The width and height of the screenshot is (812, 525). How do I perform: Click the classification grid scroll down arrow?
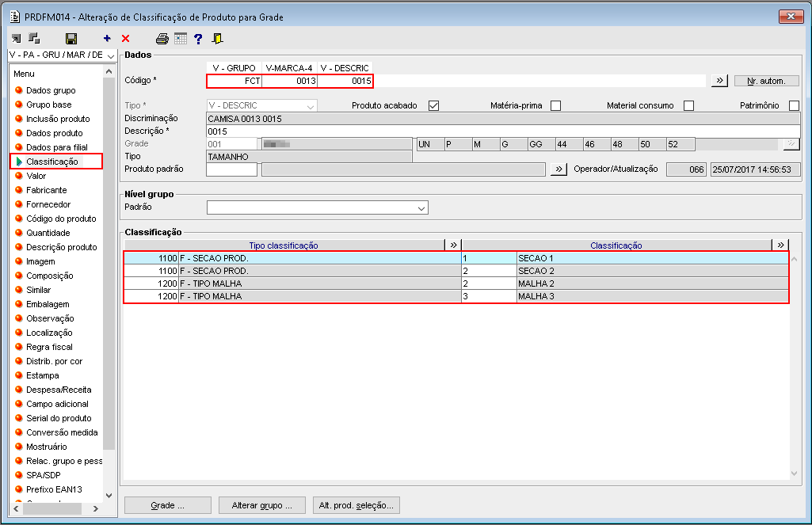(795, 474)
